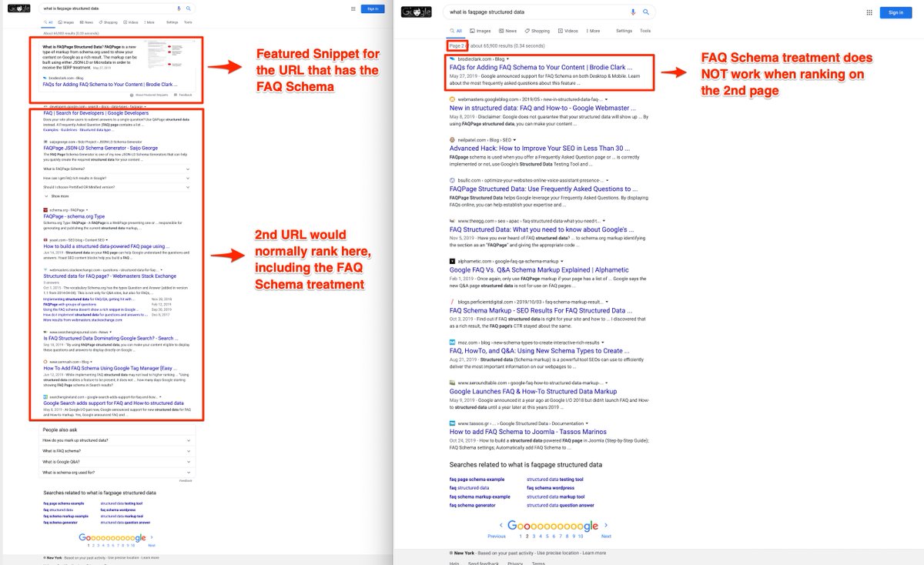
Task: Open Tools in right window
Action: 645,31
